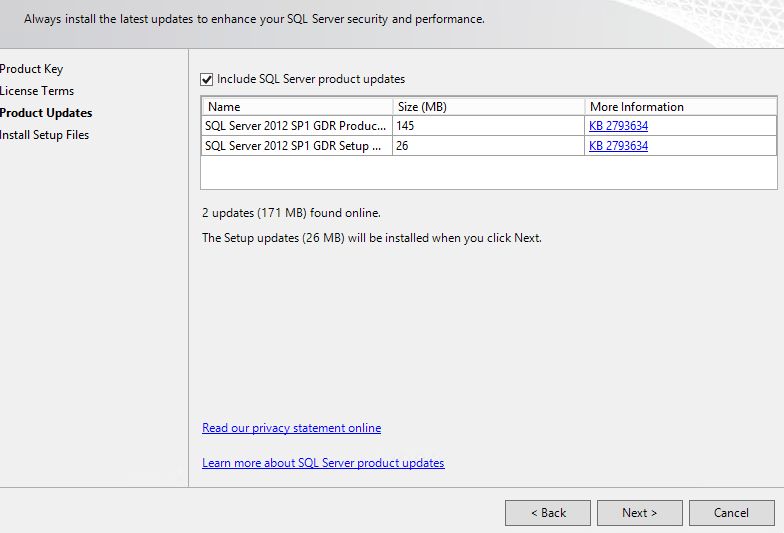This screenshot has height=533, width=784.
Task: Sort by the Size (MB) column header
Action: pos(488,106)
